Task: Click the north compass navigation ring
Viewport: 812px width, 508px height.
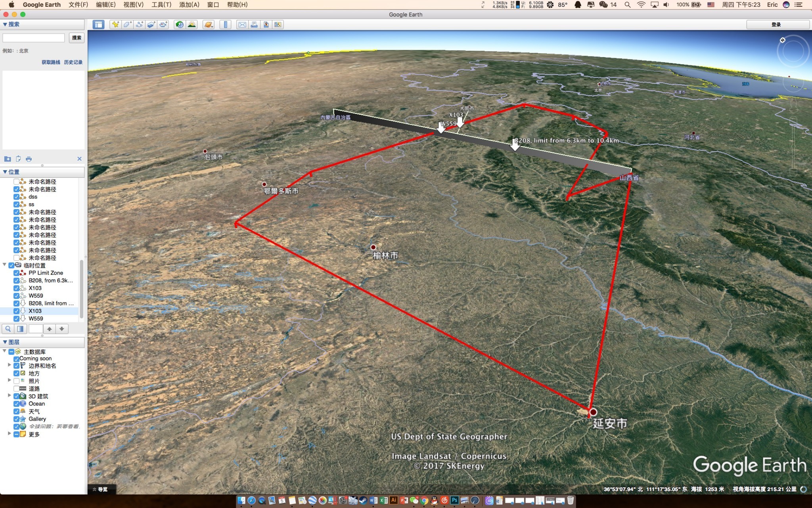Action: 793,52
